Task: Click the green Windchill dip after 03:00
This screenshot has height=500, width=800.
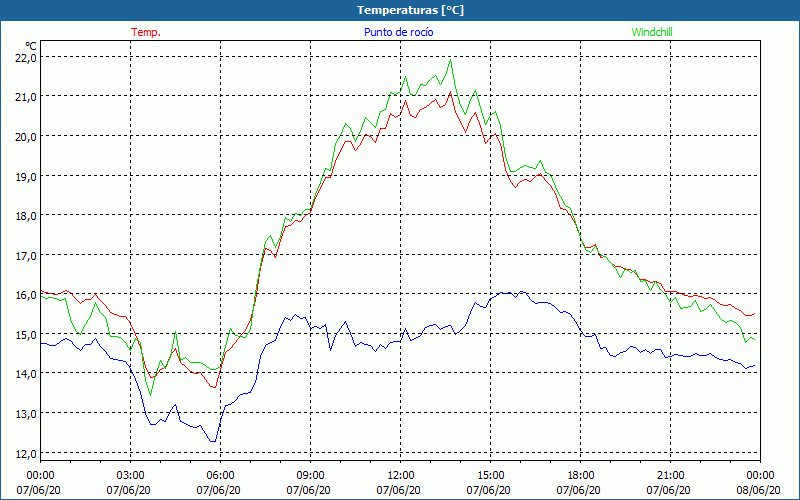Action: click(150, 394)
